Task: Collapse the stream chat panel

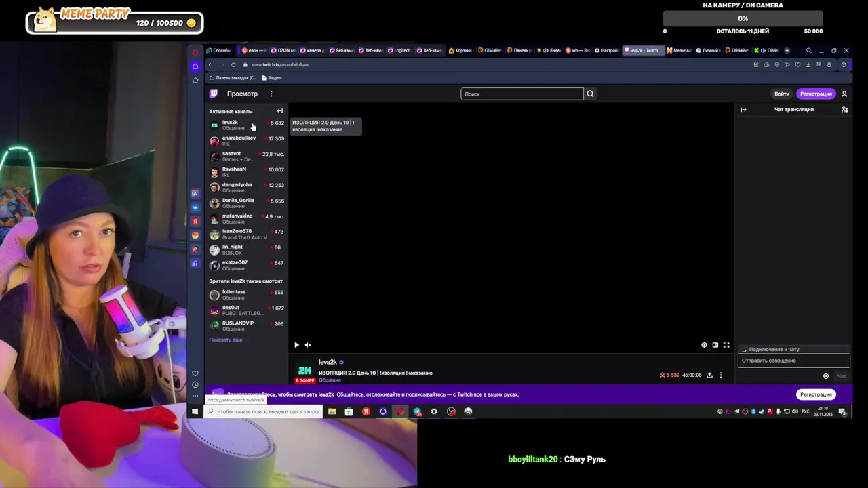Action: [x=743, y=110]
